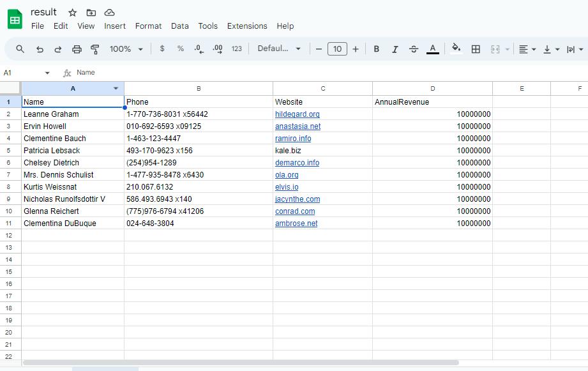
Task: Select cell Clementina DuBuque
Action: (x=73, y=223)
